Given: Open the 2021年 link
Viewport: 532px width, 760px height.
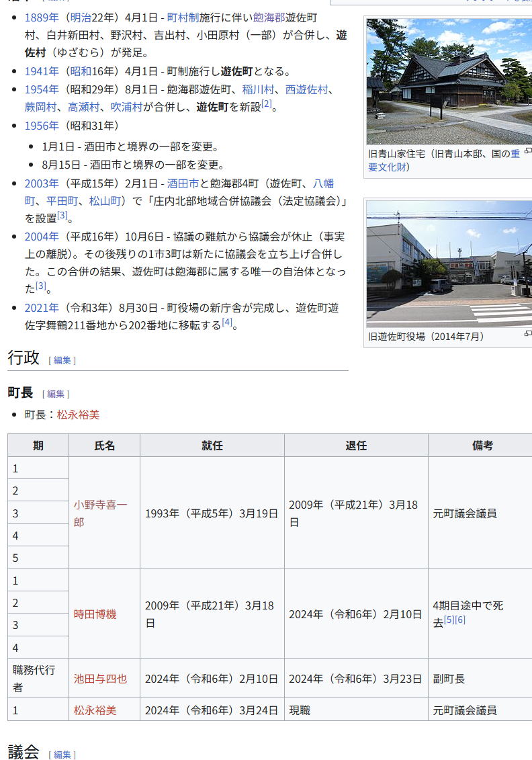Looking at the screenshot, I should click(42, 308).
